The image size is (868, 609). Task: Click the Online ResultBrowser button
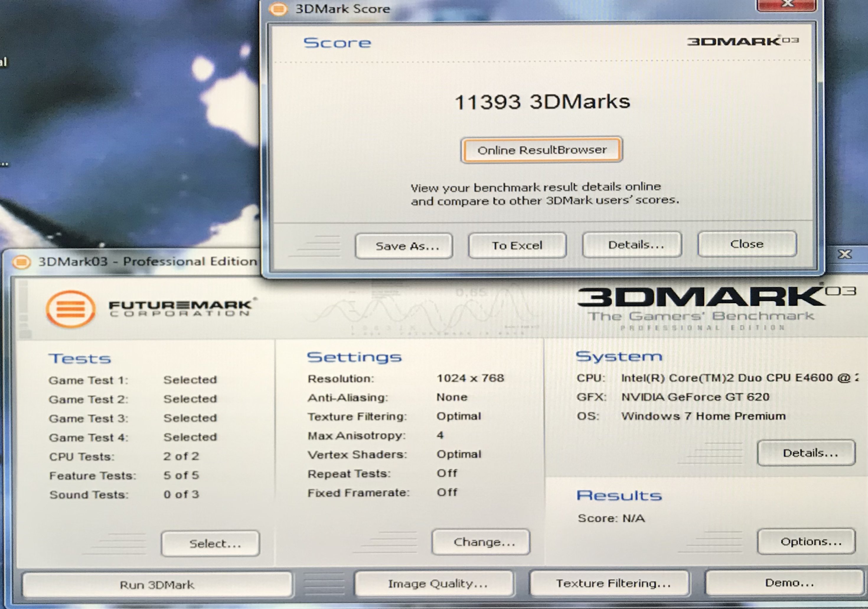click(x=541, y=150)
